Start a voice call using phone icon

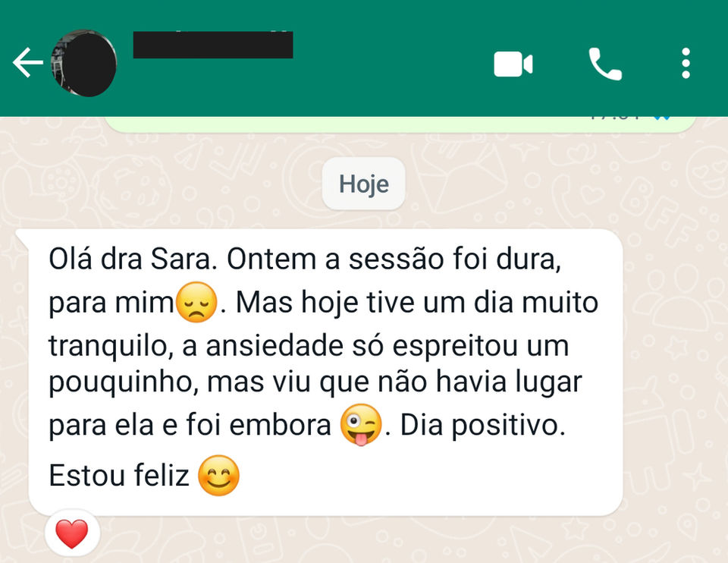tap(605, 64)
